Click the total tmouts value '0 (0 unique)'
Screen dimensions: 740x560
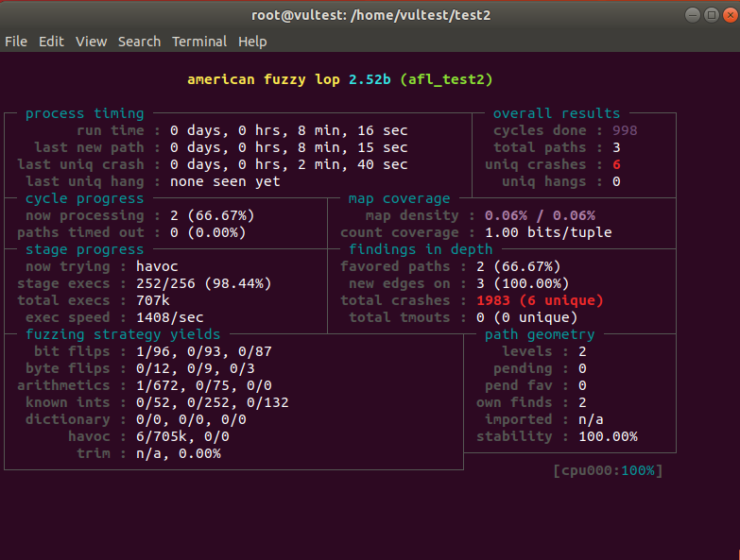coord(526,317)
